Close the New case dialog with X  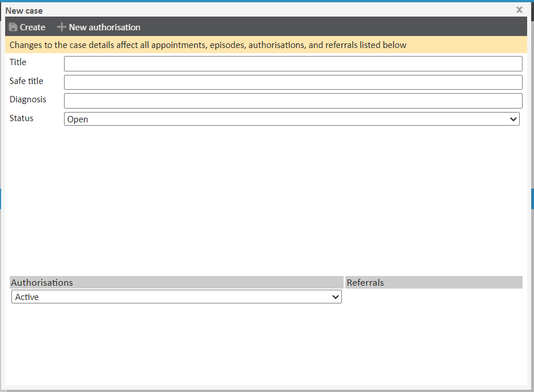[519, 10]
